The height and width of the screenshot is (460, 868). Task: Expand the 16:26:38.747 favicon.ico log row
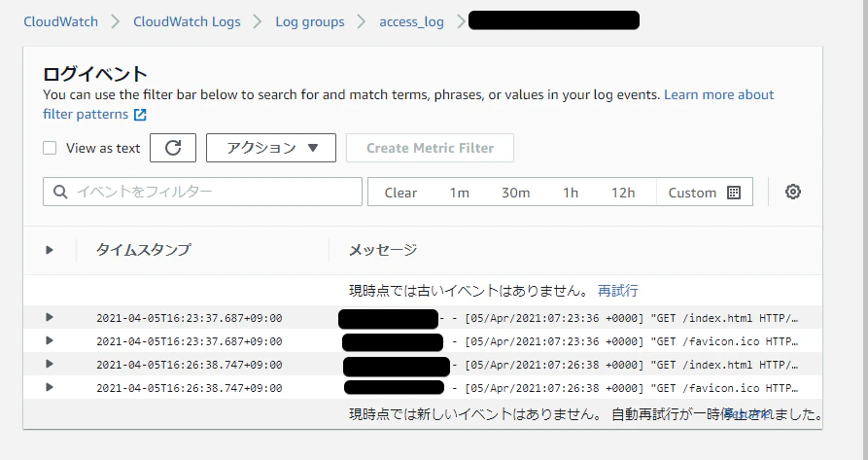50,387
